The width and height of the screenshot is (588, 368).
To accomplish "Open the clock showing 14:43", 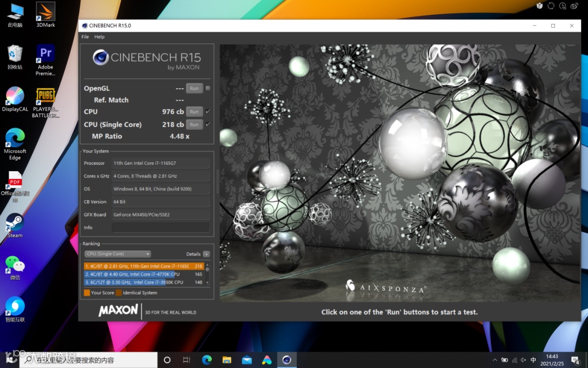I will pyautogui.click(x=552, y=360).
